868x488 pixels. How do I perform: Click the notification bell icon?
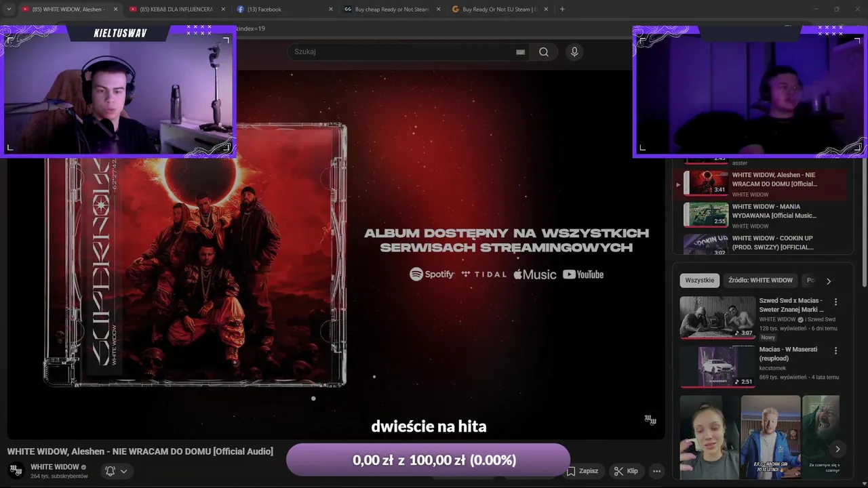click(x=110, y=470)
